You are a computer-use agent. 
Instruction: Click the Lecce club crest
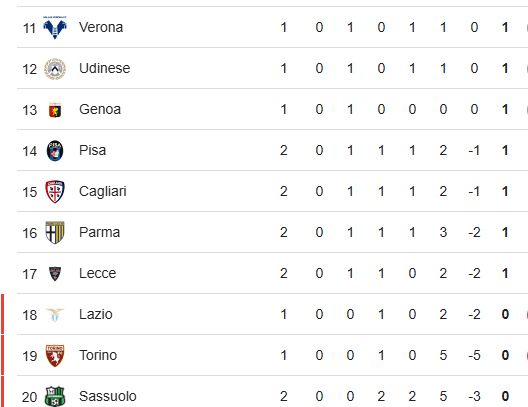pyautogui.click(x=55, y=274)
